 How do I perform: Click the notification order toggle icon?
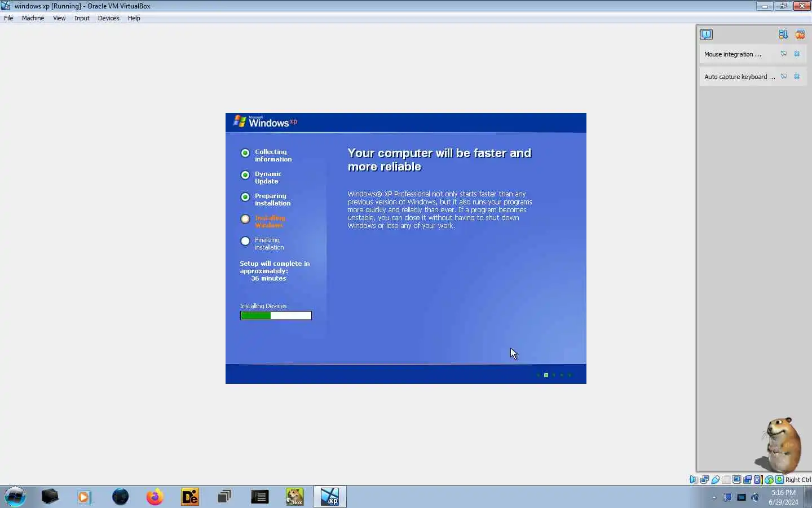tap(783, 34)
